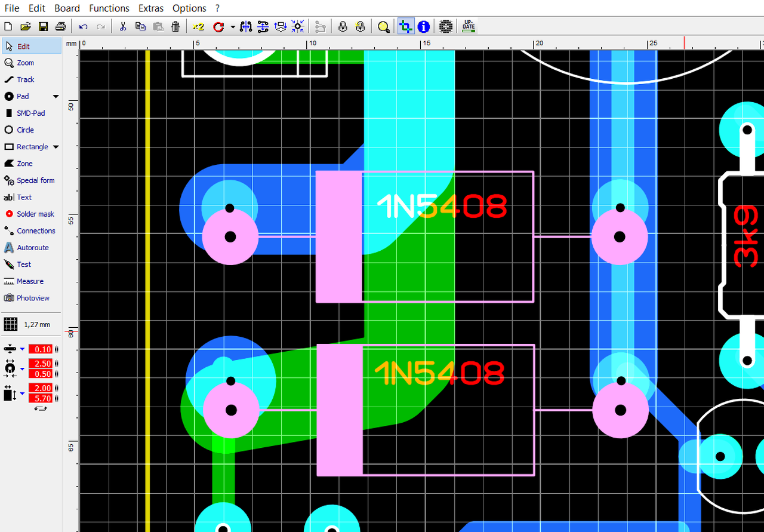The height and width of the screenshot is (532, 764).
Task: Click the SMD width 2.00 field
Action: pos(41,388)
